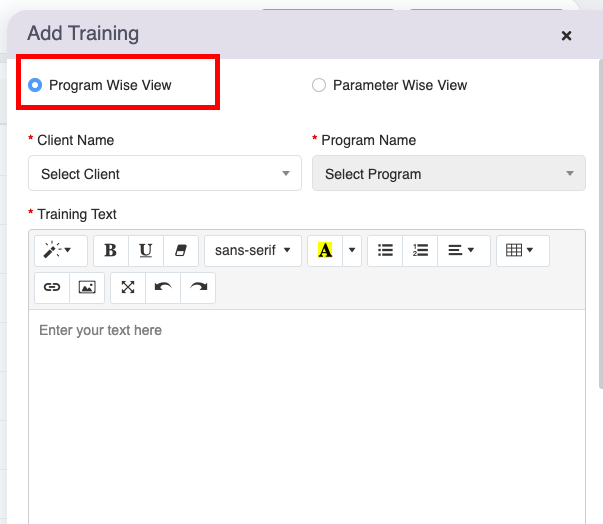Insert a picture using image icon
Image resolution: width=603 pixels, height=524 pixels.
click(x=87, y=287)
